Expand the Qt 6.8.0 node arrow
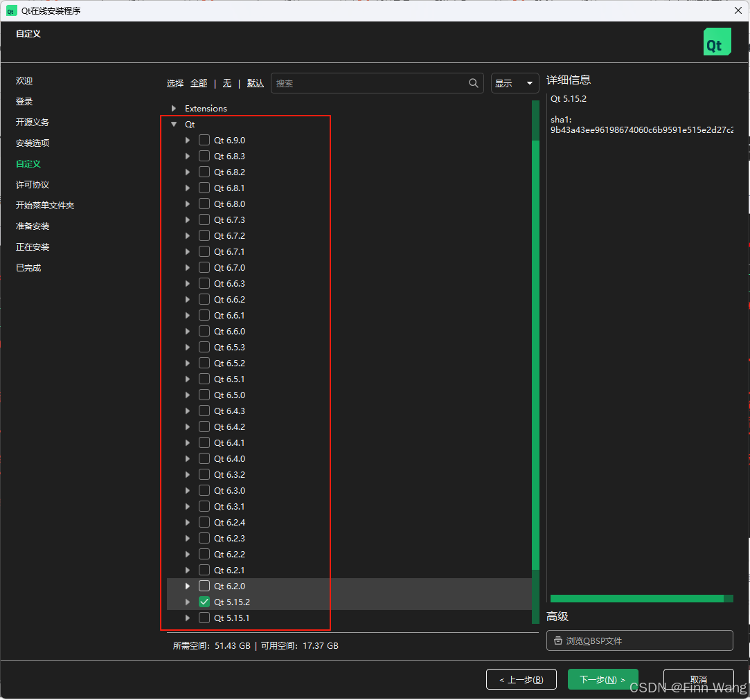 coord(188,204)
